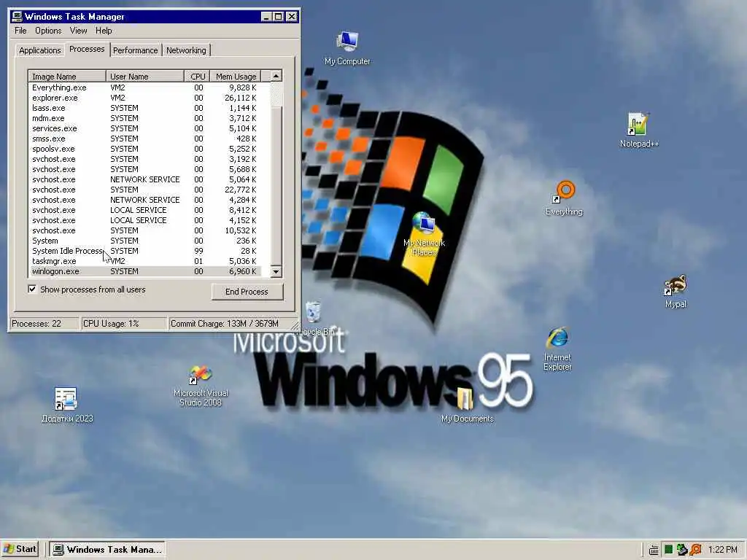
Task: Select the System process row
Action: click(x=145, y=241)
